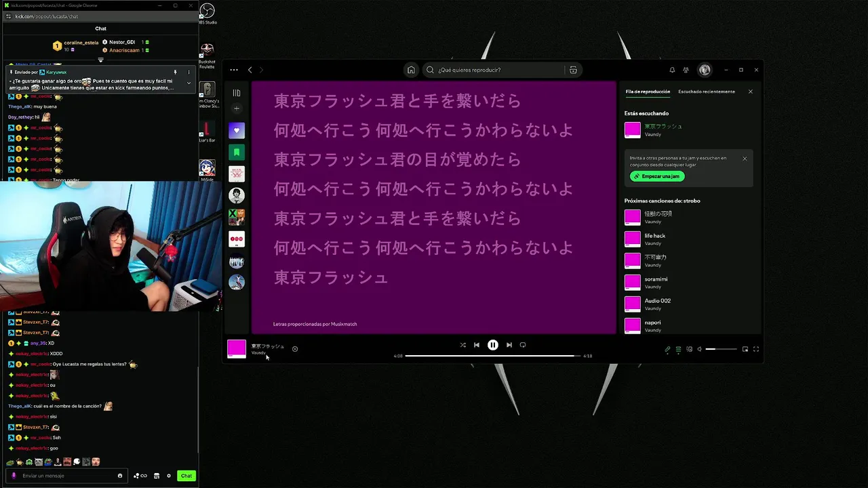Play 'soramimi' from upcoming queue
Screen dimensions: 868x488
(688, 282)
